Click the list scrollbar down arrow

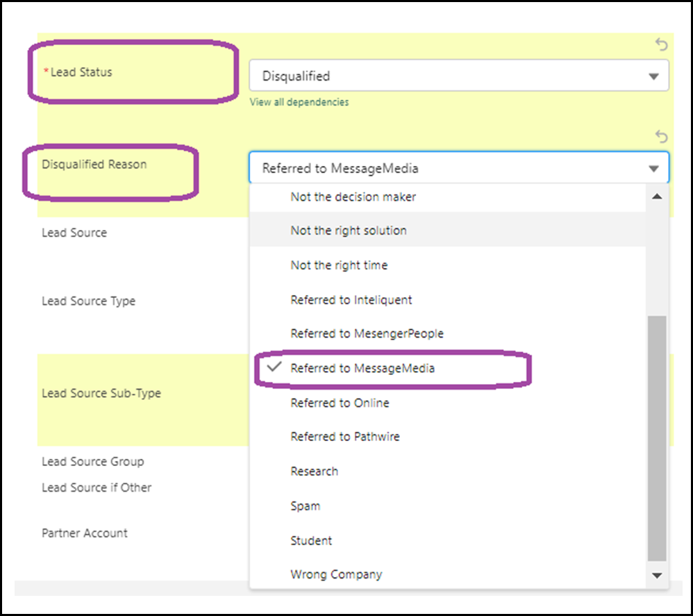click(x=657, y=575)
